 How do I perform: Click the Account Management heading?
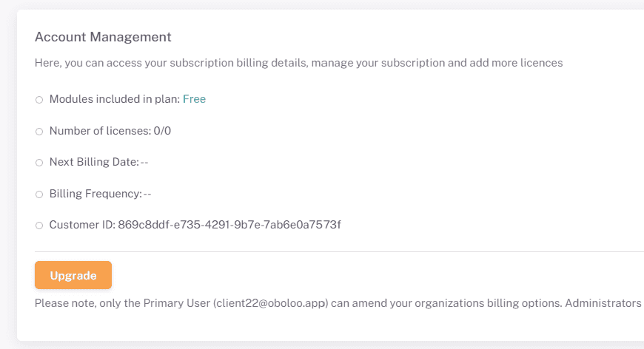pyautogui.click(x=103, y=36)
